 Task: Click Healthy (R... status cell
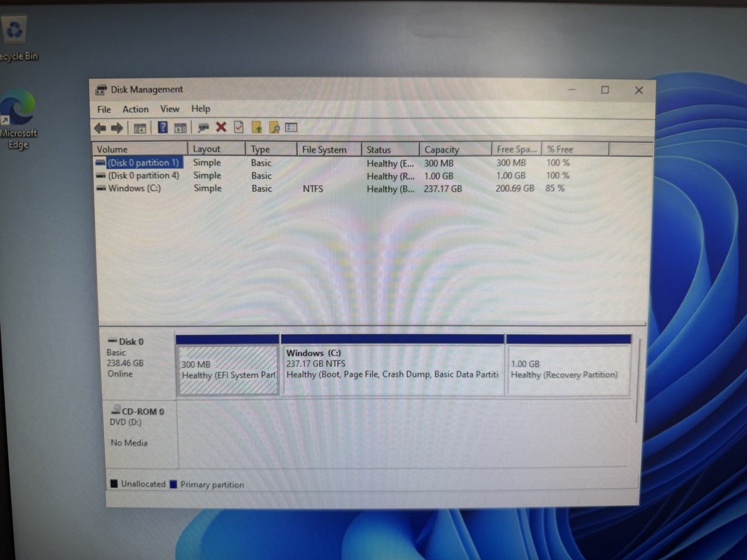click(x=390, y=176)
